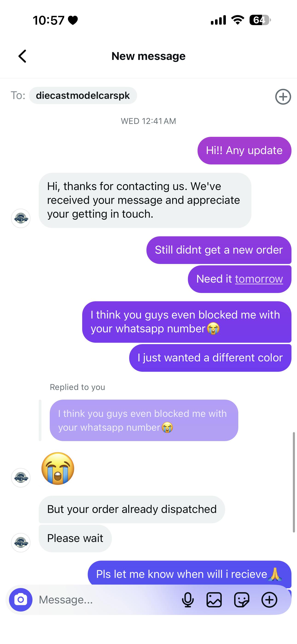Open sender avatar beside auto-reply message
This screenshot has width=297, height=644.
[21, 218]
